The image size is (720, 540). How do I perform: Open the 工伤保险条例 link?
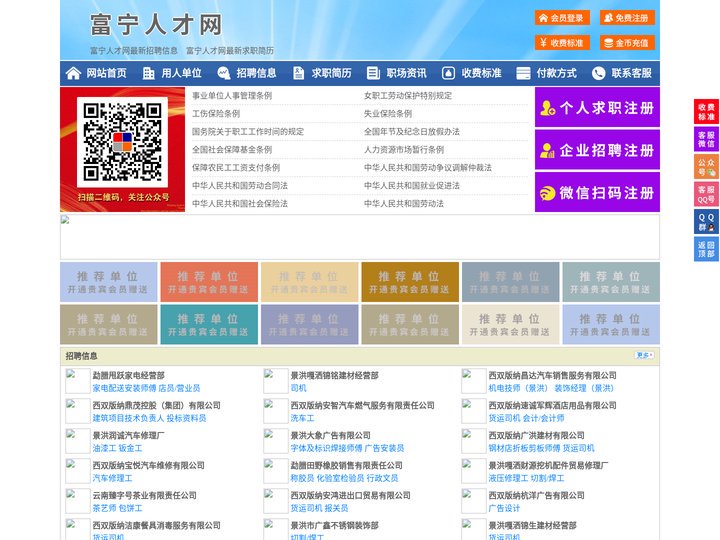[x=216, y=113]
